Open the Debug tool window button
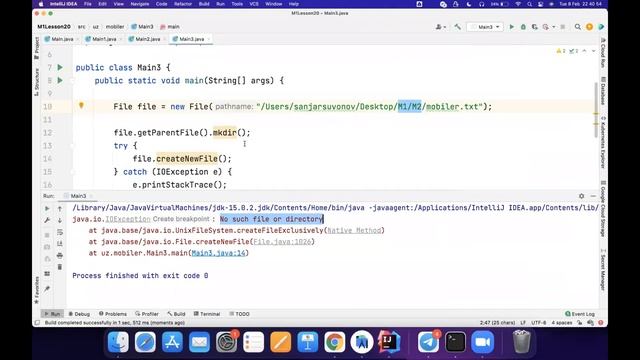The image size is (640, 360). 79,314
